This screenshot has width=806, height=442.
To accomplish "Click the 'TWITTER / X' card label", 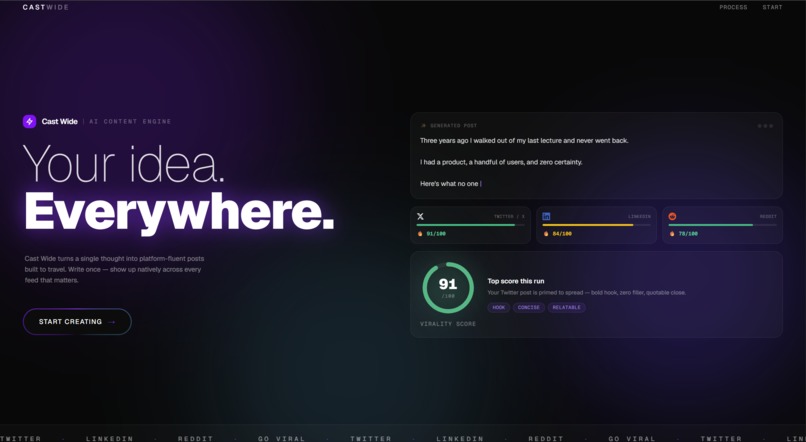I will [509, 217].
